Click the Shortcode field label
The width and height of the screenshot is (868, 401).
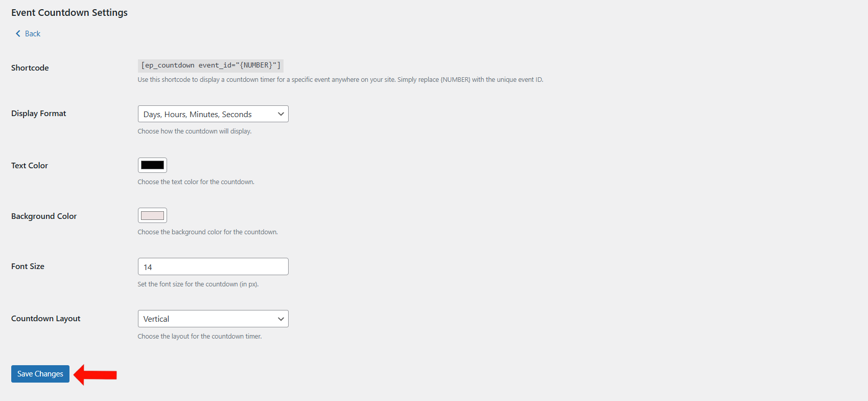30,68
